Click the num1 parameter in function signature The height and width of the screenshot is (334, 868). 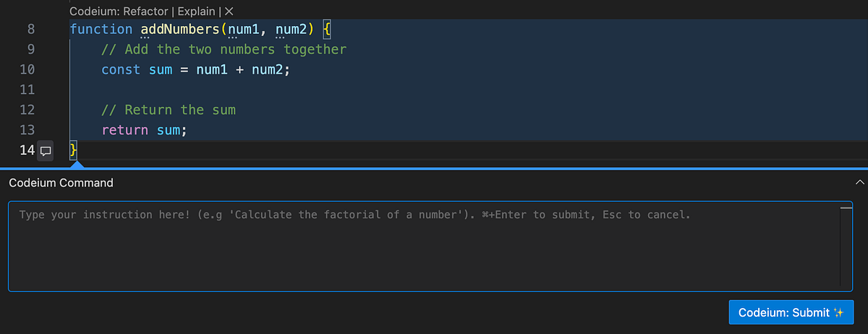244,30
